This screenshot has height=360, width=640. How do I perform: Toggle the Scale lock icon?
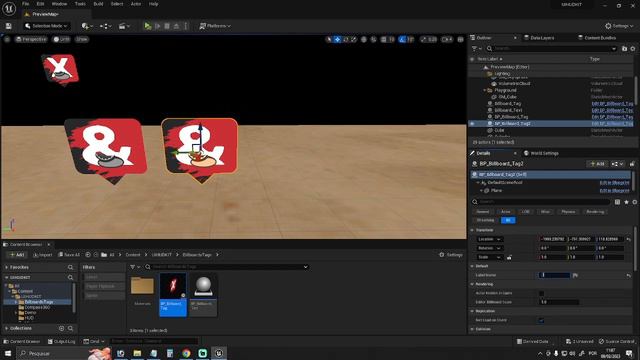point(509,257)
